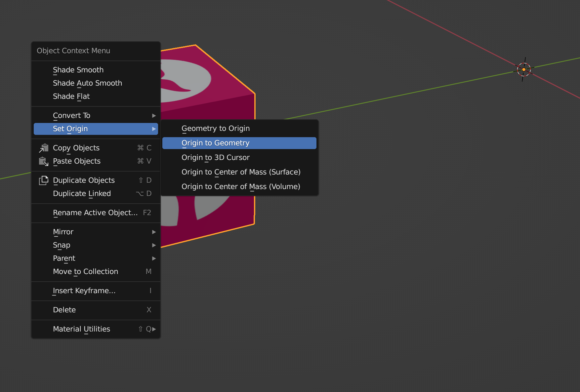Open the Set Origin submenu arrow
This screenshot has width=580, height=392.
coord(153,129)
